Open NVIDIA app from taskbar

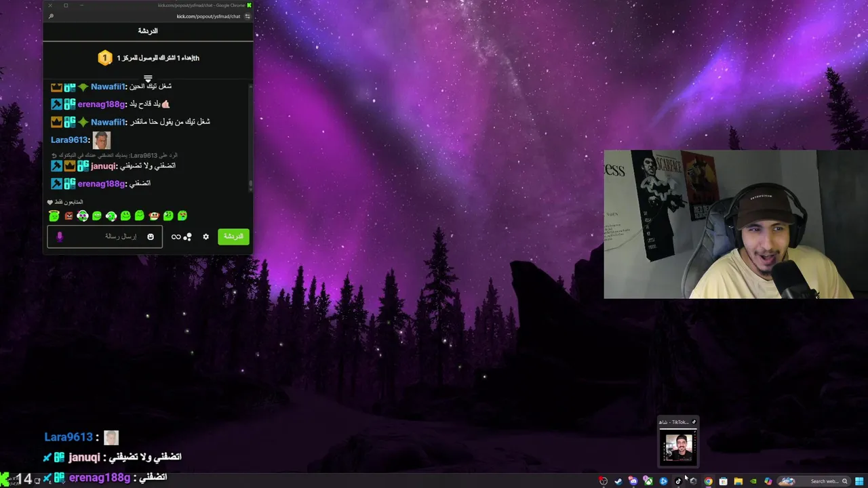(x=753, y=481)
